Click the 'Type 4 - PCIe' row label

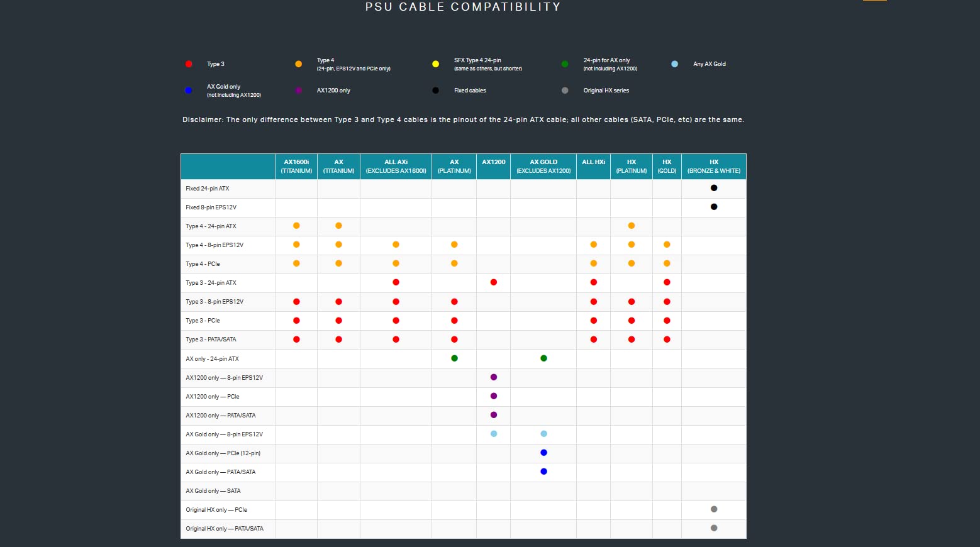[203, 264]
